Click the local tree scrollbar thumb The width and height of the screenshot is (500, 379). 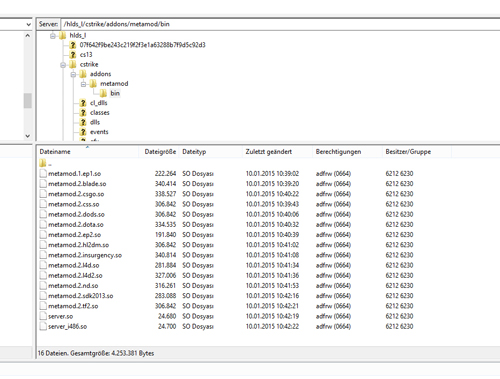click(28, 101)
